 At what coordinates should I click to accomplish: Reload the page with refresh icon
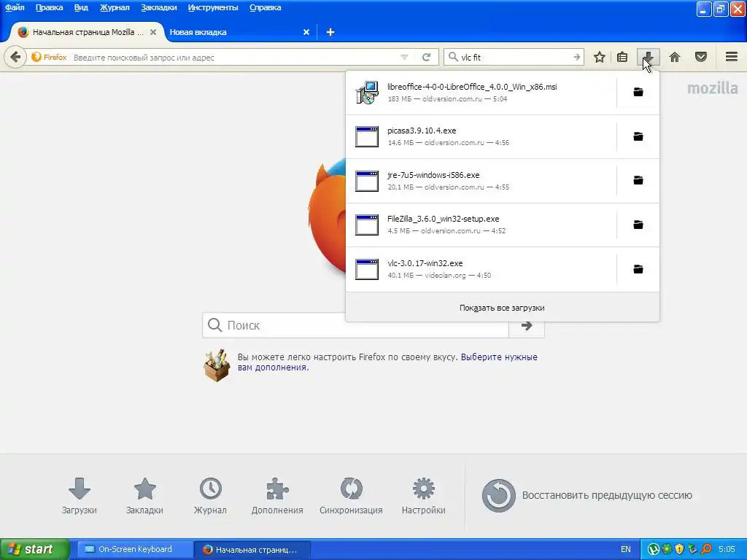click(x=426, y=57)
